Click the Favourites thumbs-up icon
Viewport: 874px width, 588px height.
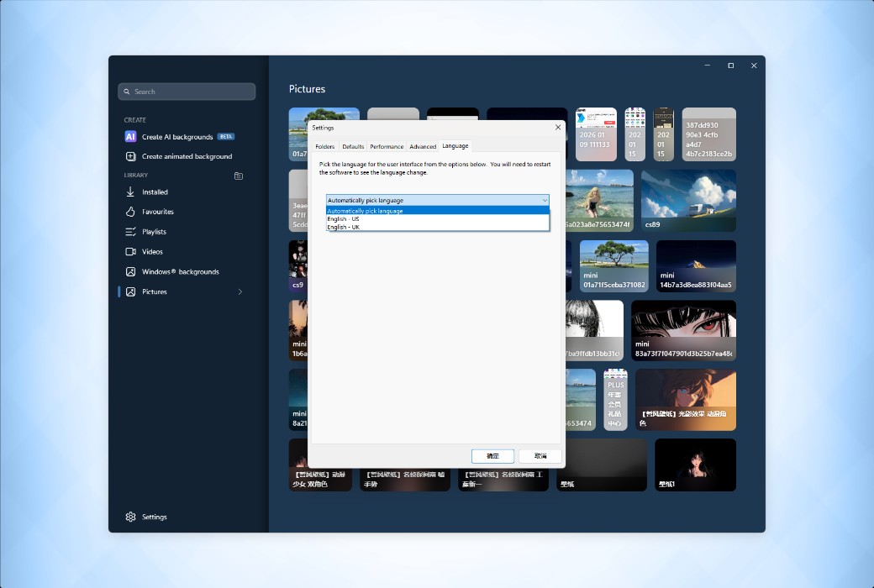[x=130, y=212]
